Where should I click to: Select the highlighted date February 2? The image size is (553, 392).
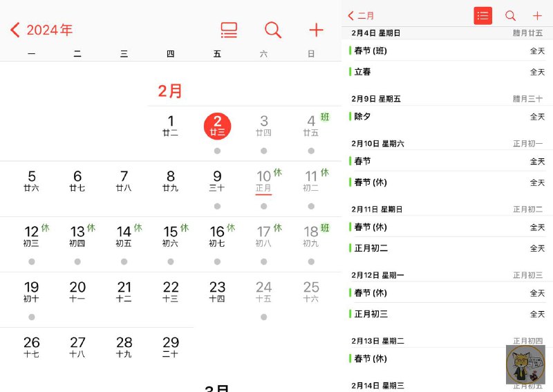tap(217, 126)
